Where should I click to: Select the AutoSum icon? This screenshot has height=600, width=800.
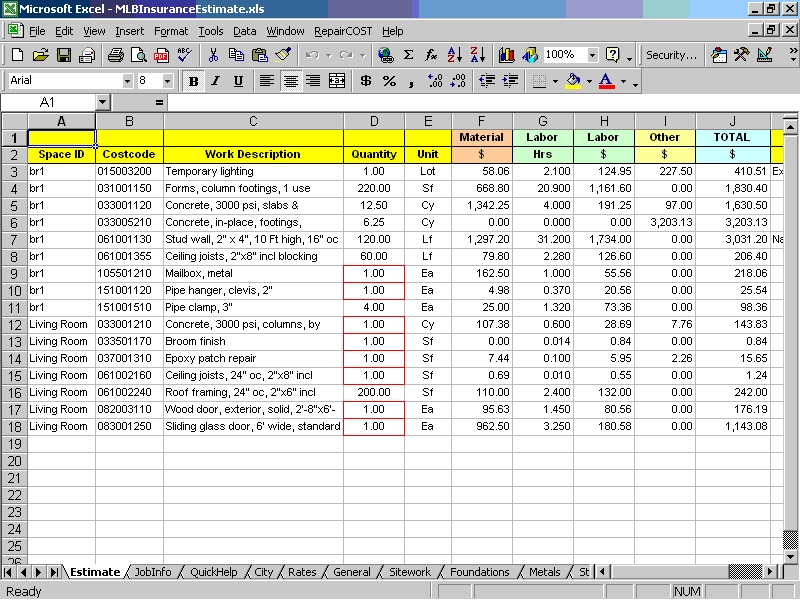pos(408,54)
